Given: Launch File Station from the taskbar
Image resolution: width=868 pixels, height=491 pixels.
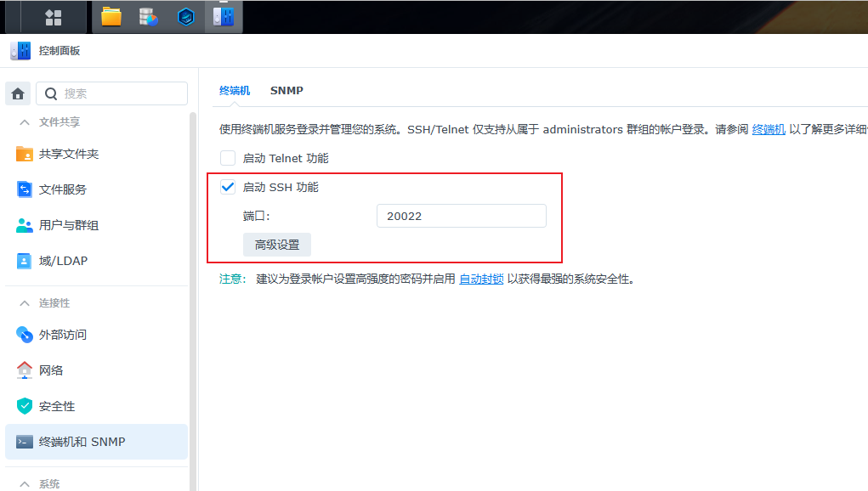Looking at the screenshot, I should coord(111,17).
